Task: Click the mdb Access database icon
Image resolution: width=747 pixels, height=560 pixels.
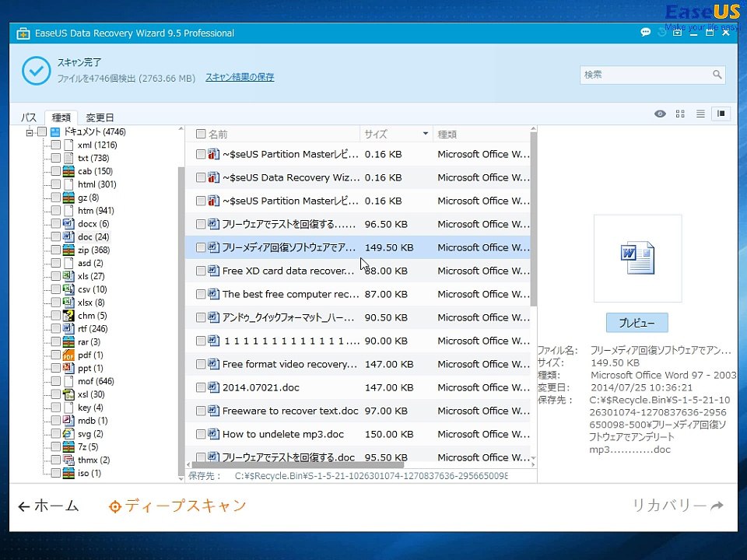Action: (68, 421)
